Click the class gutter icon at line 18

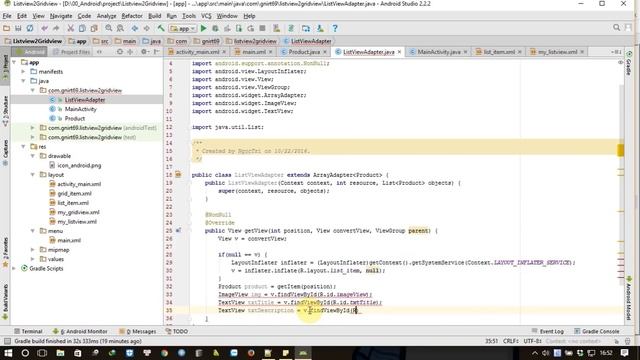178,175
